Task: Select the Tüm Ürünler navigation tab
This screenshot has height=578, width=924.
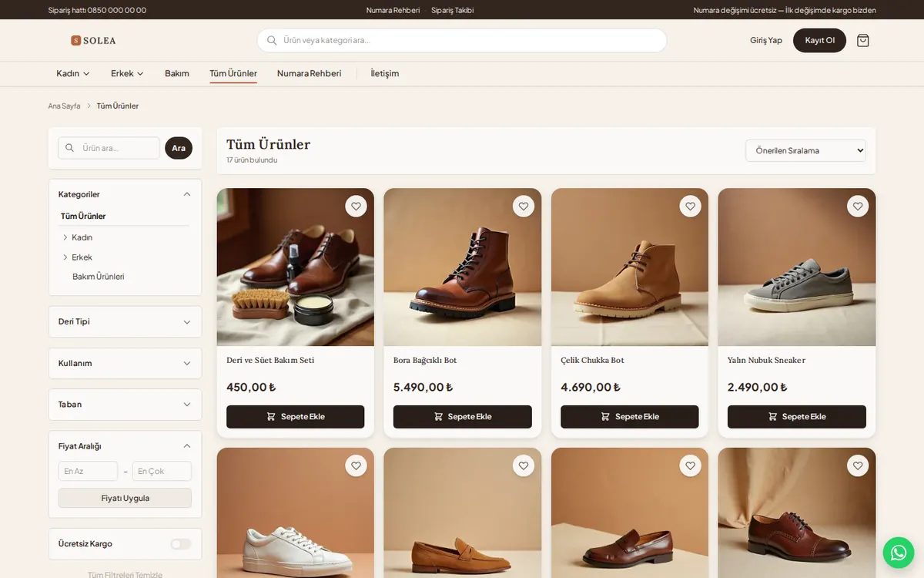Action: coord(233,73)
